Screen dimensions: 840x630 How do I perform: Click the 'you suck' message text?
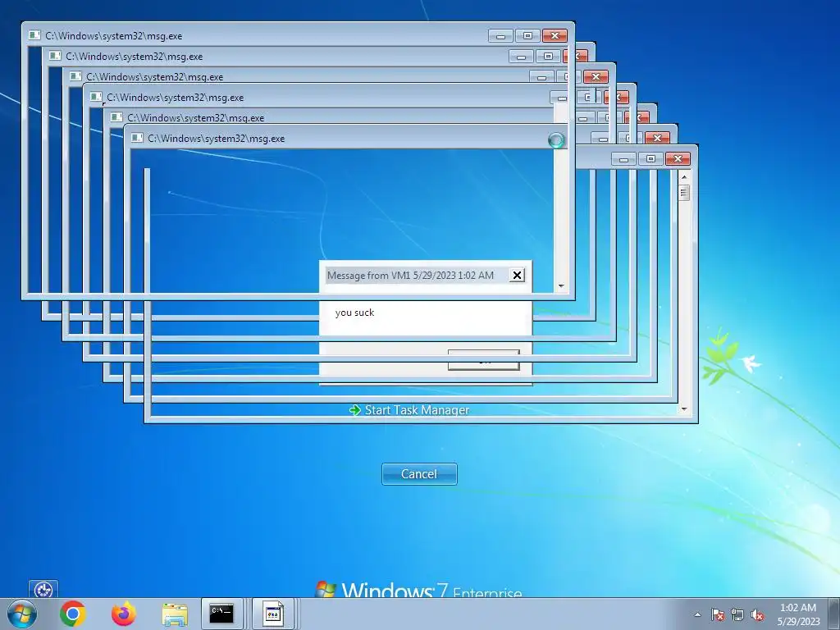point(354,313)
